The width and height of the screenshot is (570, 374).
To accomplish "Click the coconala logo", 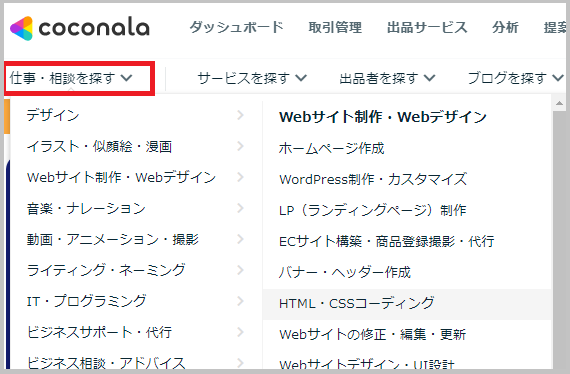I will (80, 28).
